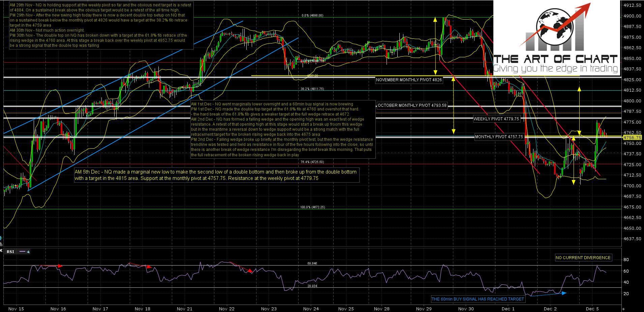Image resolution: width=644 pixels, height=312 pixels.
Task: Click the RSI purple line swatch
Action: click(x=23, y=252)
